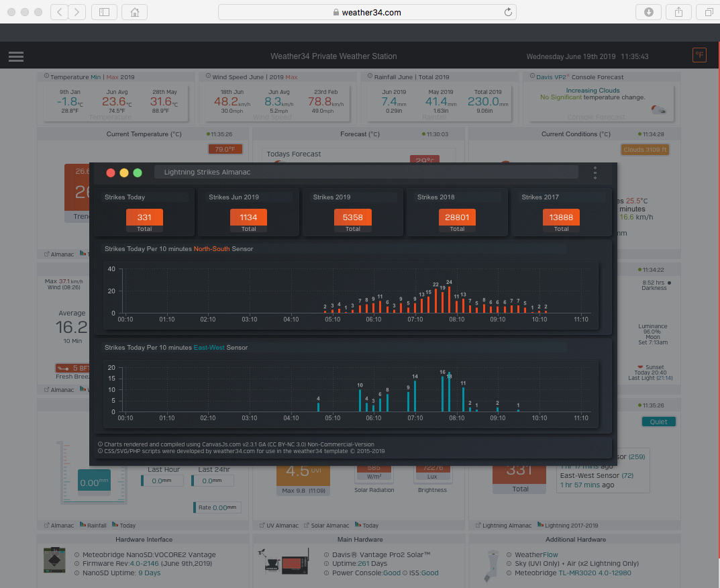The image size is (720, 588).
Task: Click the red dot on the almanac window
Action: pos(111,173)
